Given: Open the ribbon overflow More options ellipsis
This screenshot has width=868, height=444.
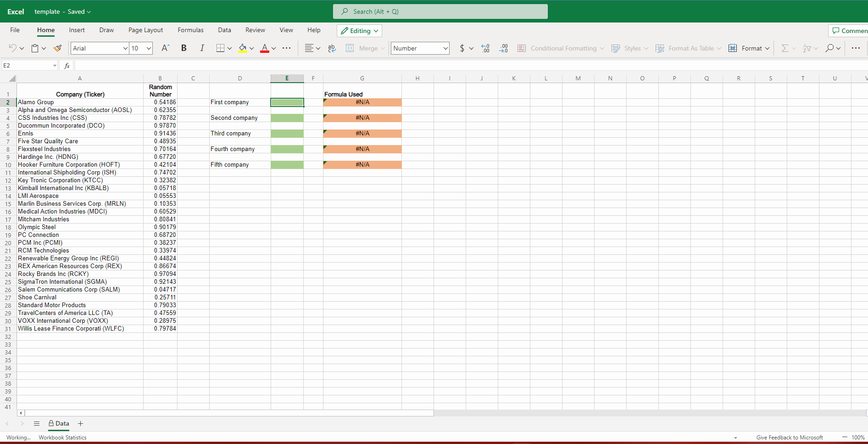Looking at the screenshot, I should [x=856, y=48].
